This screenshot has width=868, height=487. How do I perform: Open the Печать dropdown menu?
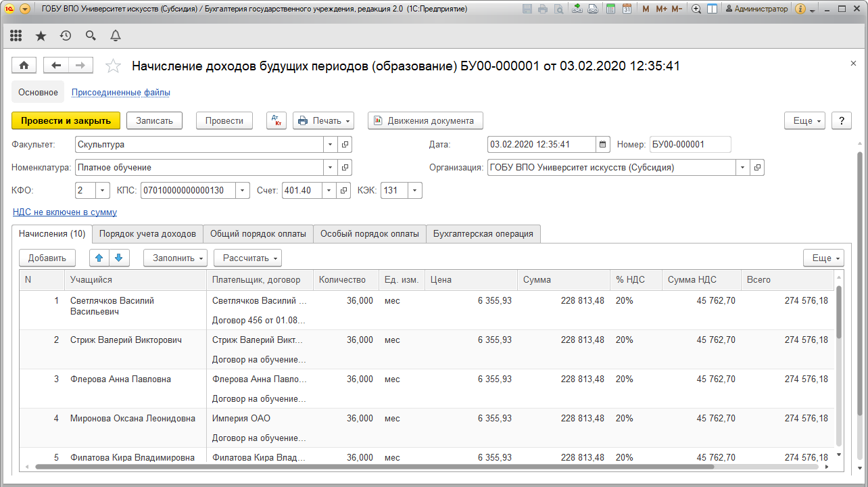coord(323,120)
